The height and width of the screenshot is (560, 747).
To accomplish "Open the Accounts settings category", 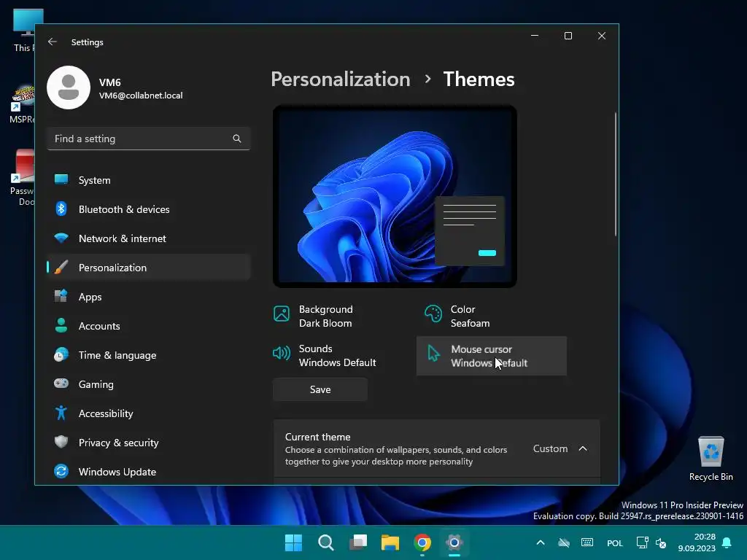I will [x=149, y=326].
